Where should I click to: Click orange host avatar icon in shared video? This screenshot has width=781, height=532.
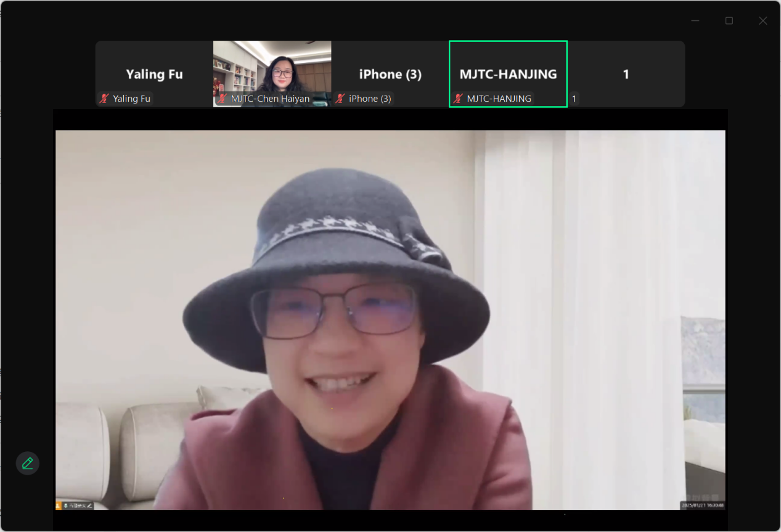point(59,505)
